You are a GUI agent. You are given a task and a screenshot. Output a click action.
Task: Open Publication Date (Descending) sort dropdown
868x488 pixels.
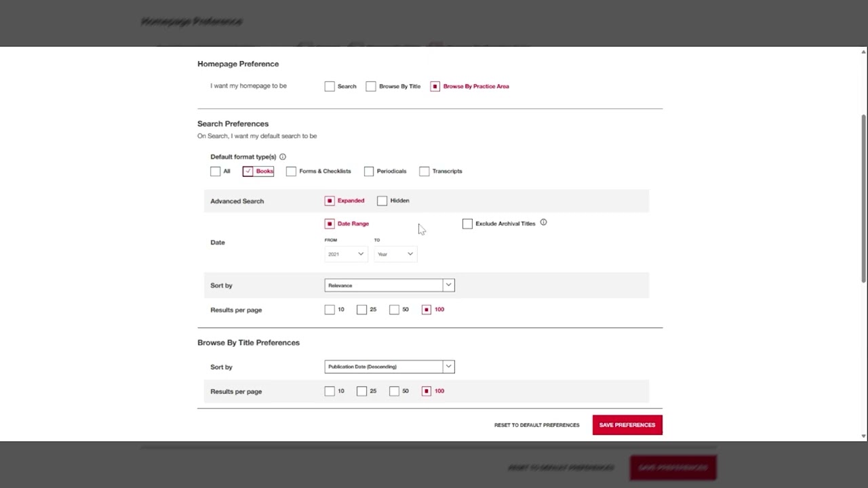389,367
